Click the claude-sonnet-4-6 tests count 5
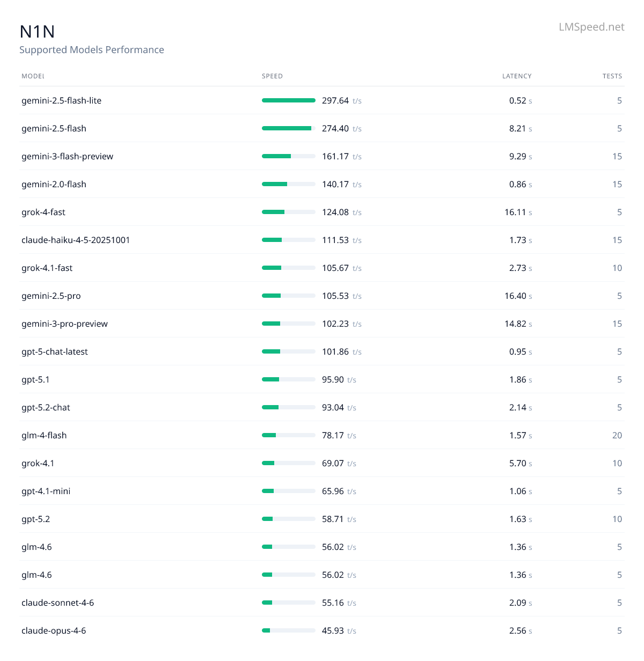The image size is (644, 661). [619, 603]
